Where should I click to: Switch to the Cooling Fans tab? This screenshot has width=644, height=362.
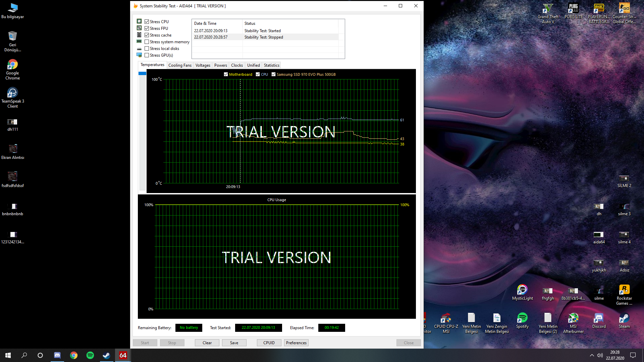pyautogui.click(x=180, y=65)
